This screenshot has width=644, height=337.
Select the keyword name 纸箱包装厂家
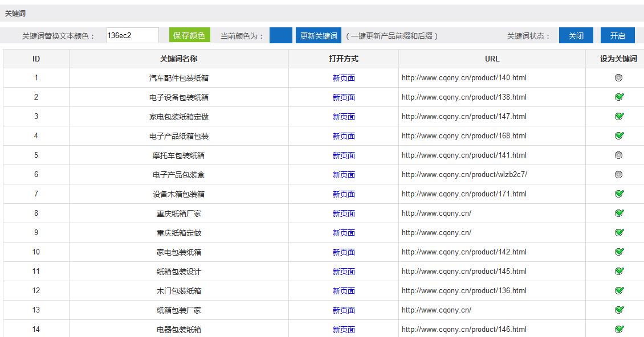pyautogui.click(x=178, y=310)
